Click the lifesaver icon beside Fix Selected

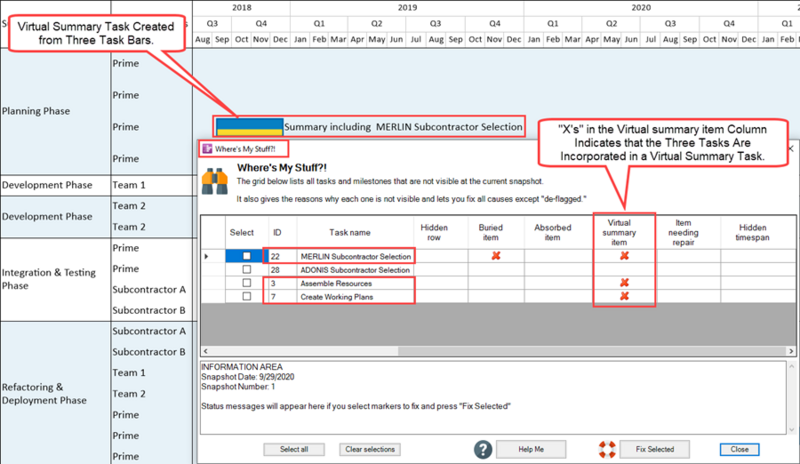607,449
